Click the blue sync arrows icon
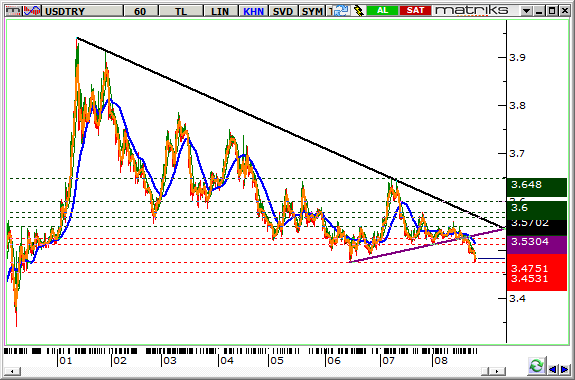The height and width of the screenshot is (380, 575). 341,11
